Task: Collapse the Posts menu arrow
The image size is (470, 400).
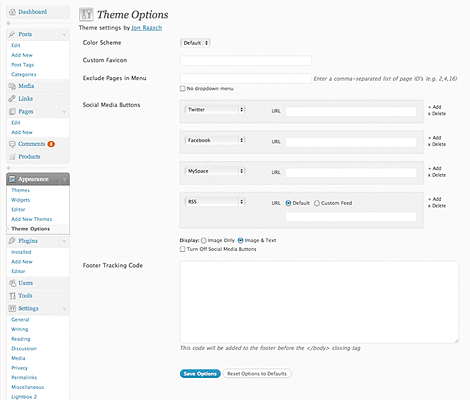Action: [64, 35]
